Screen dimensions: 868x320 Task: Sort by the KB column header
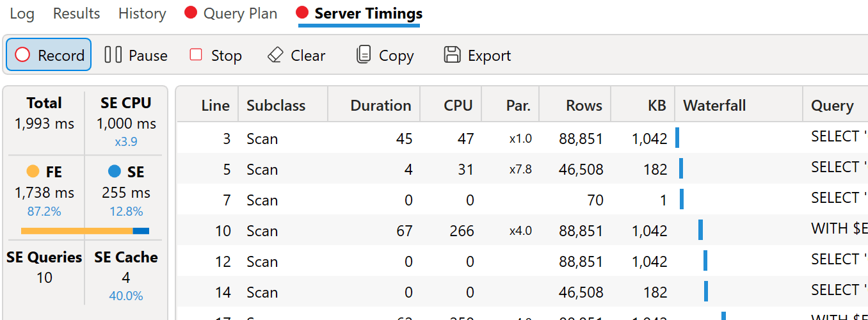(x=643, y=106)
